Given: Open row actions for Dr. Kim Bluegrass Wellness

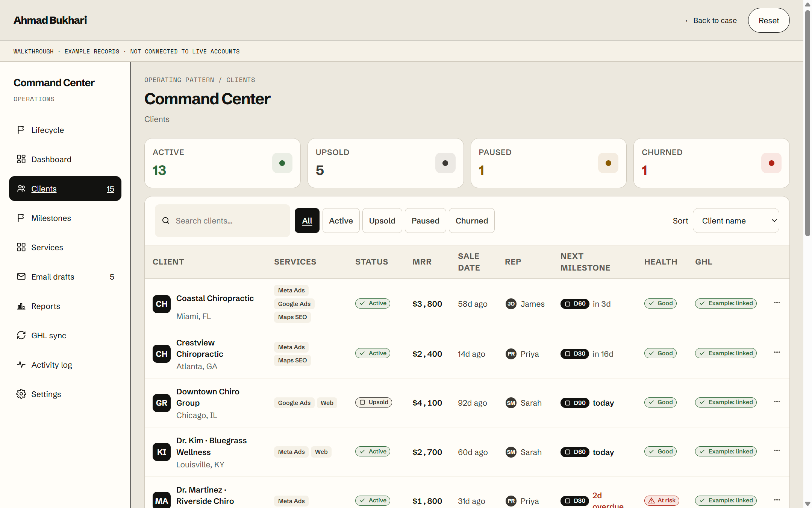Looking at the screenshot, I should (x=777, y=450).
